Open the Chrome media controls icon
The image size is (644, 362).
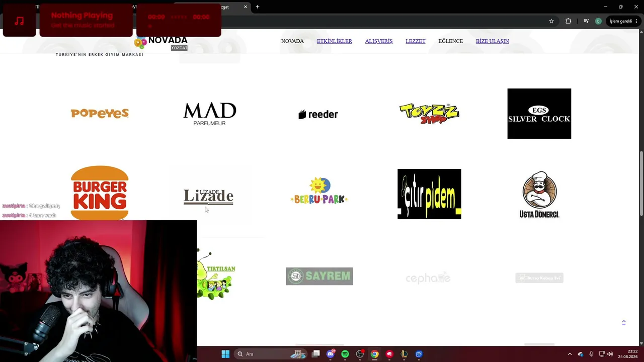(x=586, y=21)
